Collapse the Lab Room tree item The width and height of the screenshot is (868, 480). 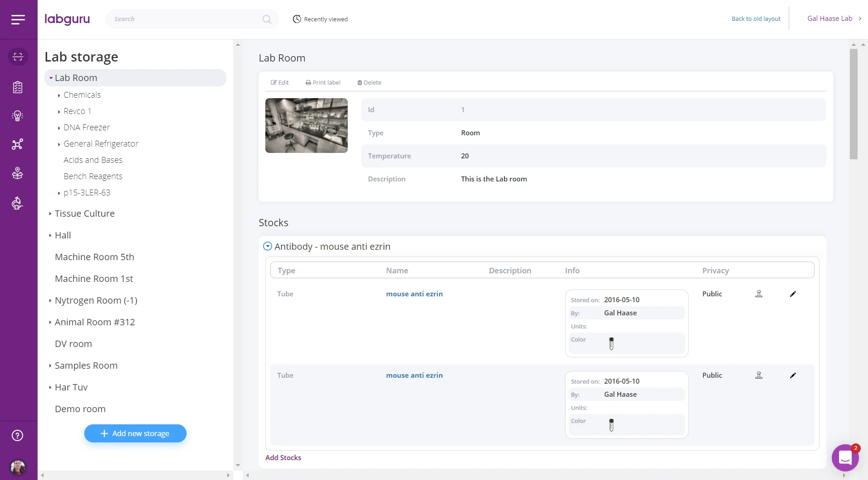point(51,77)
